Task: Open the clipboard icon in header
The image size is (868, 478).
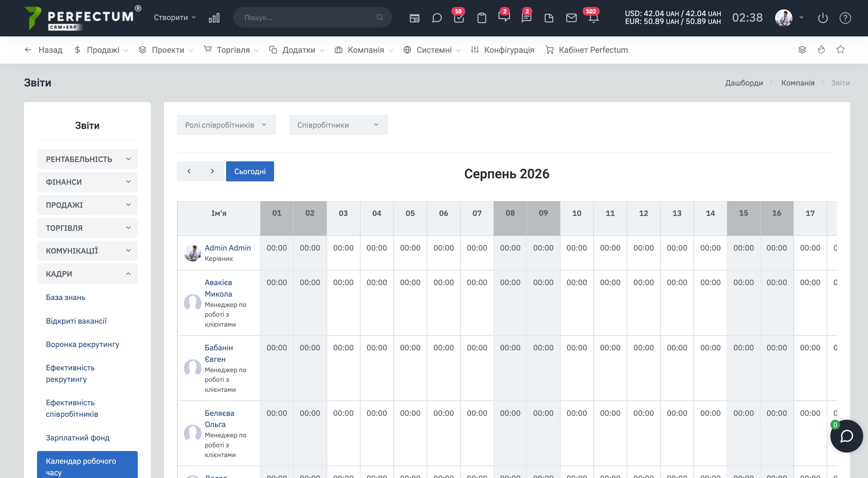Action: [x=482, y=18]
